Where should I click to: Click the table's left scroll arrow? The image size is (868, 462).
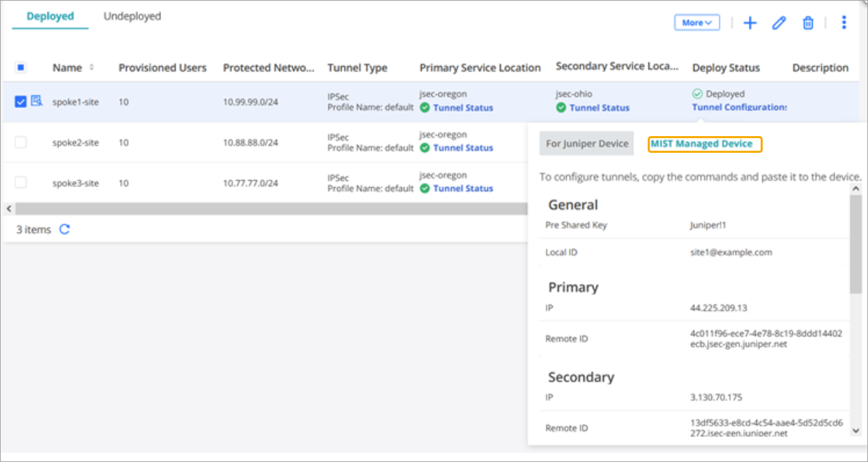coord(8,209)
